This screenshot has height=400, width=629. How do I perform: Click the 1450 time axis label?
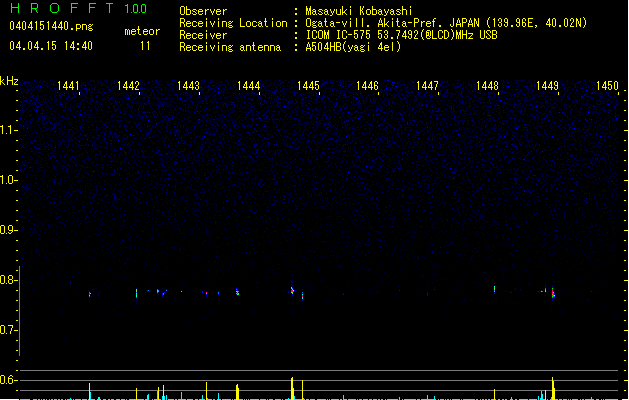(x=607, y=86)
